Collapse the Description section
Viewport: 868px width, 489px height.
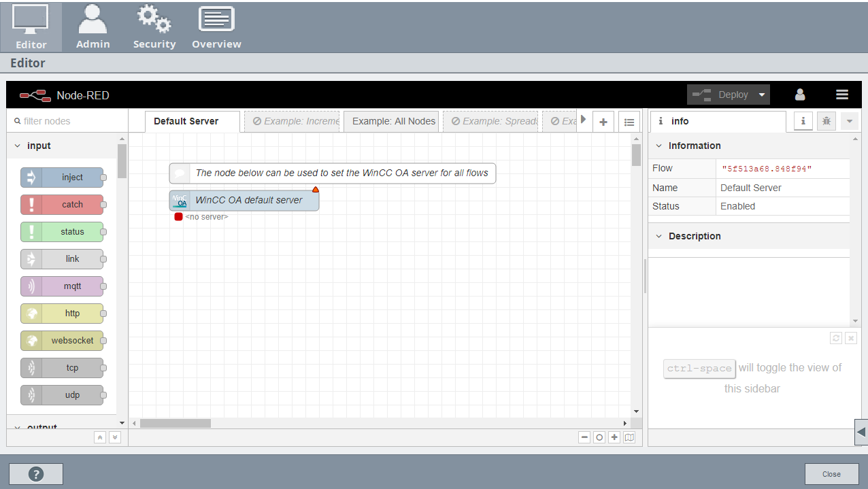658,237
